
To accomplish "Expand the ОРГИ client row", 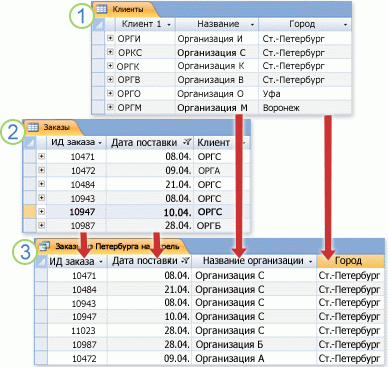I will point(110,38).
